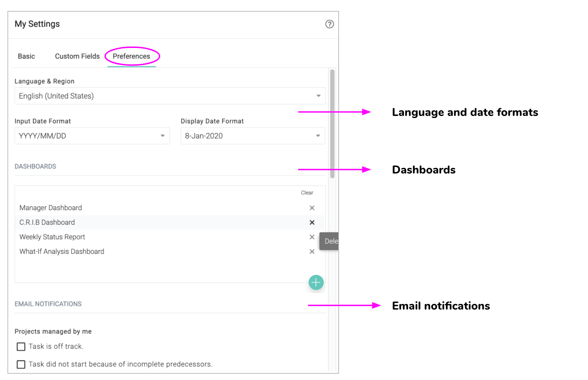
Task: Enable 'Task is off track' notification
Action: 21,347
